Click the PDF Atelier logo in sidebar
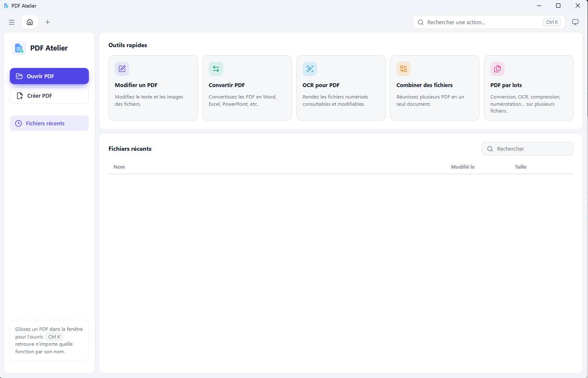The image size is (588, 378). click(x=19, y=48)
